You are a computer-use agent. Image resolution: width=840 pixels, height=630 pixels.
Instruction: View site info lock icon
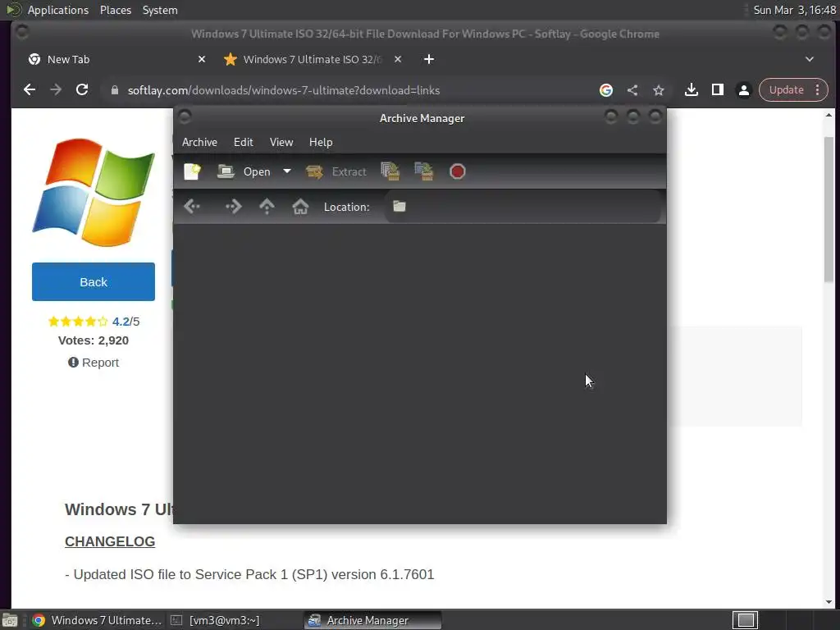pos(114,90)
